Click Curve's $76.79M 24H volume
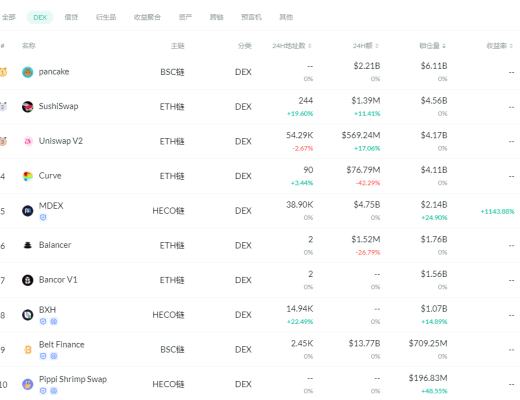The height and width of the screenshot is (400, 520). tap(363, 170)
